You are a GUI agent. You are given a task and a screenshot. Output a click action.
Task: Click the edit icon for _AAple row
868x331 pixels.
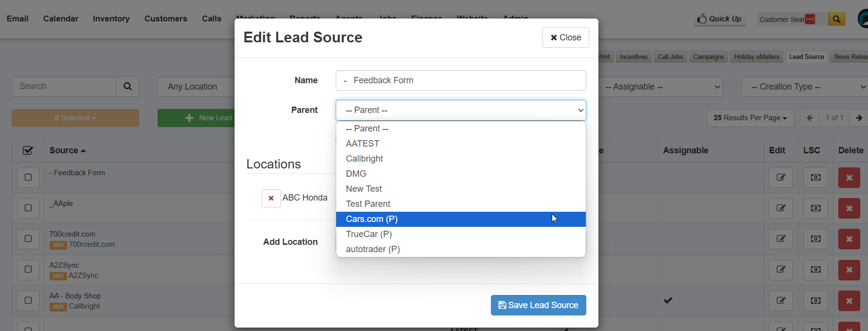tap(781, 208)
